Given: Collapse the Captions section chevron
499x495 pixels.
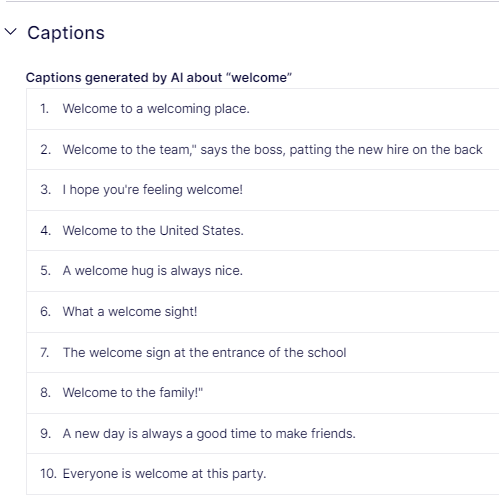Looking at the screenshot, I should click(x=10, y=32).
